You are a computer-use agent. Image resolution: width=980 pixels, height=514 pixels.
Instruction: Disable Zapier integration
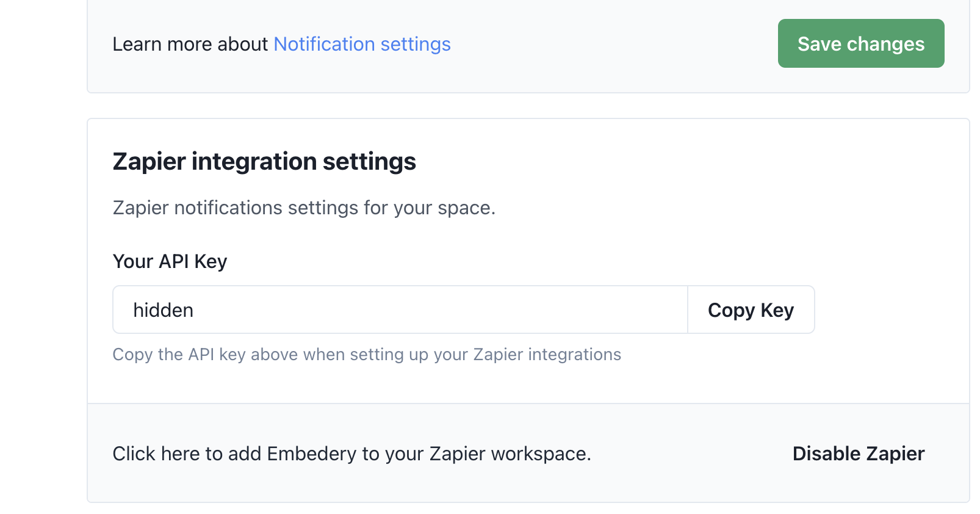click(859, 454)
